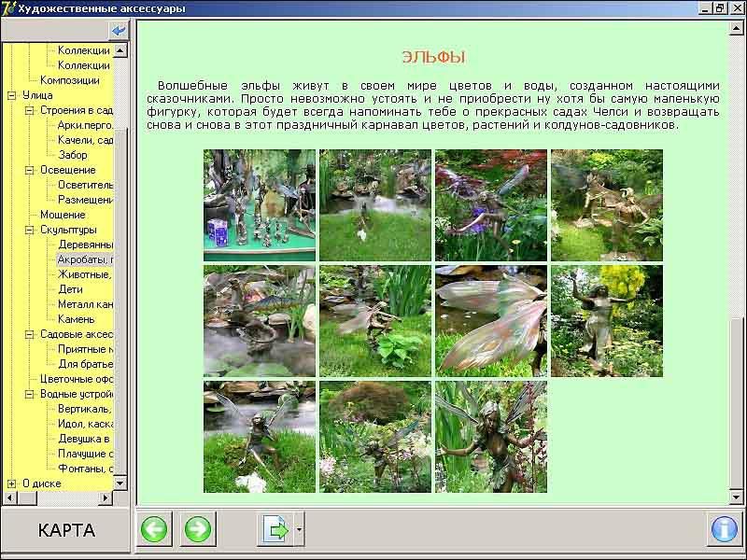747x560 pixels.
Task: Open the fairy wings close-up thumbnail
Action: pyautogui.click(x=490, y=320)
